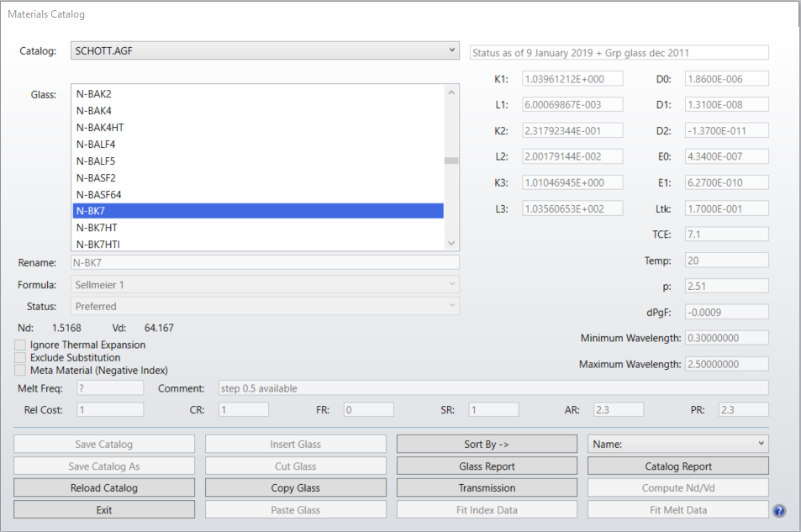Click the Maximum Wavelength field
The width and height of the screenshot is (801, 532).
pos(726,364)
